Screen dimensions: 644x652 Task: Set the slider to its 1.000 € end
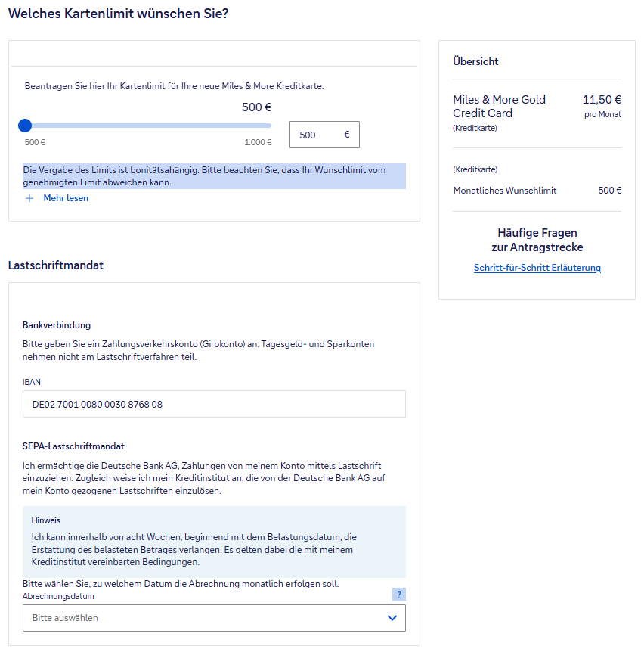tap(270, 126)
